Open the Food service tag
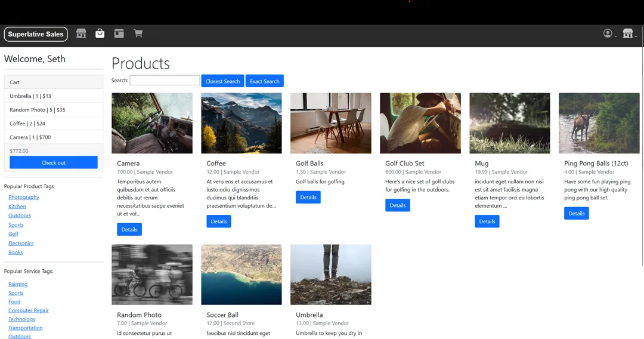The width and height of the screenshot is (644, 339). tap(14, 301)
